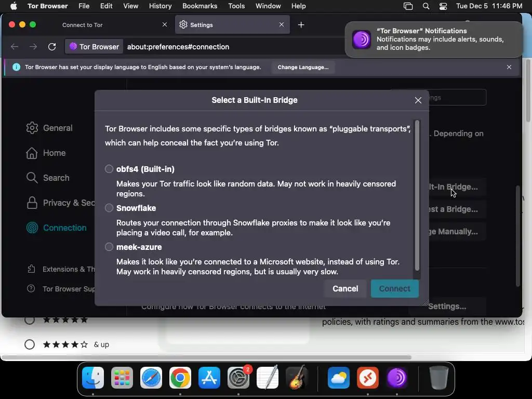
Task: Open Extensions & Themes link
Action: (61, 269)
